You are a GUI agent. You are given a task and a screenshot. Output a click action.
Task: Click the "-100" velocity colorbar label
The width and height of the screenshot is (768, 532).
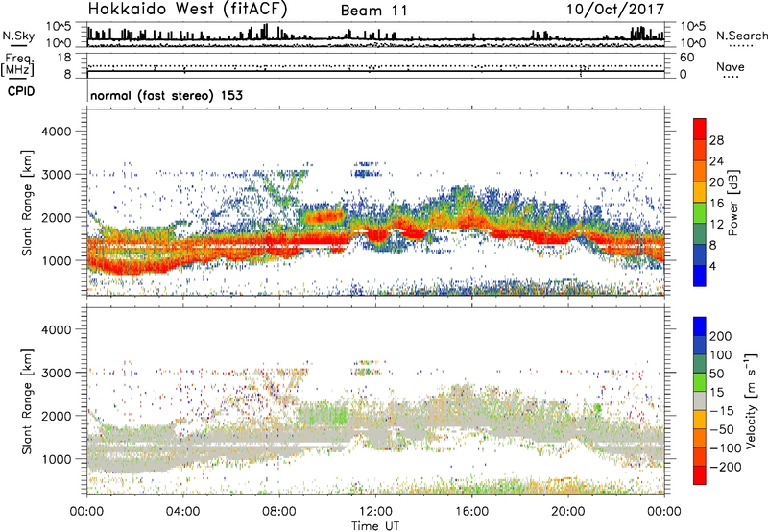click(724, 448)
